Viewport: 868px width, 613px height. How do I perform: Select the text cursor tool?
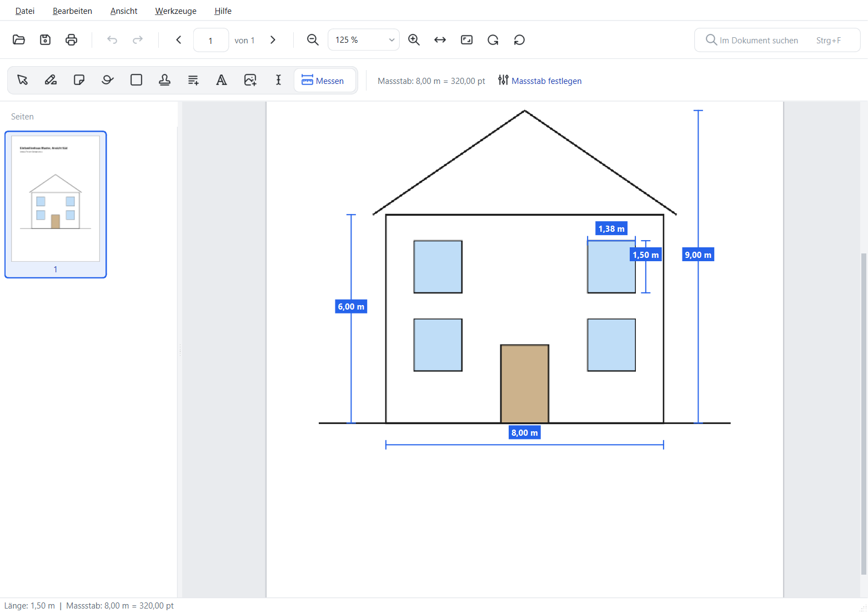(278, 80)
